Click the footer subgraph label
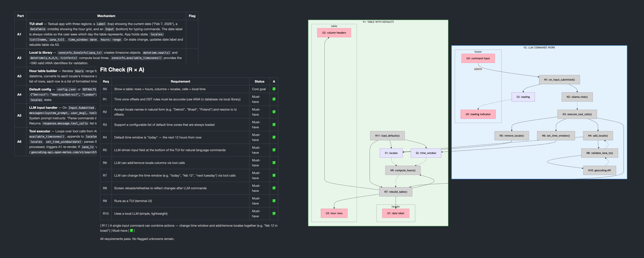The width and height of the screenshot is (644, 258). tap(478, 52)
